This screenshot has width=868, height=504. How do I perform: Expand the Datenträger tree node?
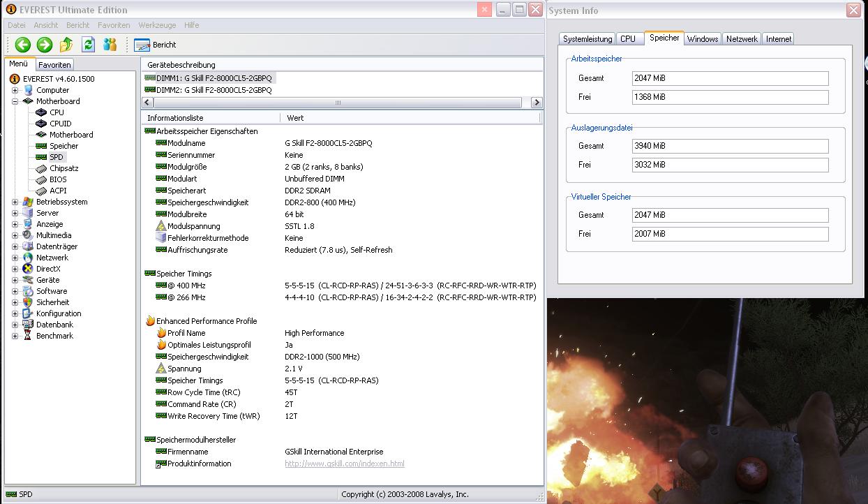[15, 246]
